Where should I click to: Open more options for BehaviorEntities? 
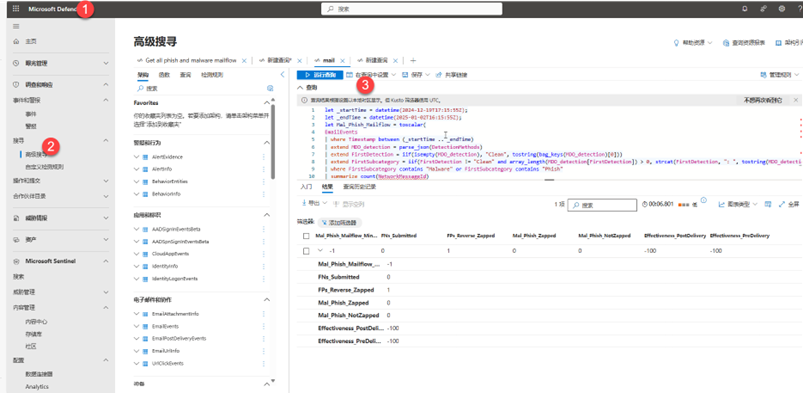point(264,181)
